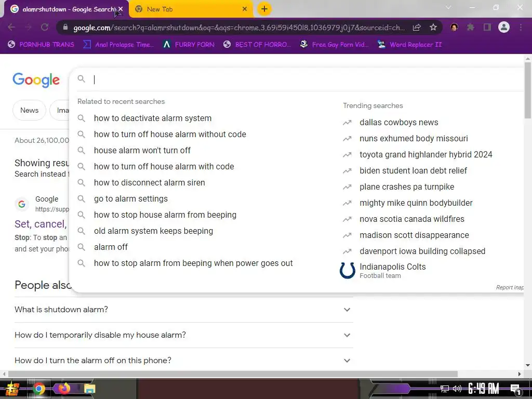Open trending search 'dallas cowboys news'
Viewport: 532px width, 399px height.
[399, 123]
